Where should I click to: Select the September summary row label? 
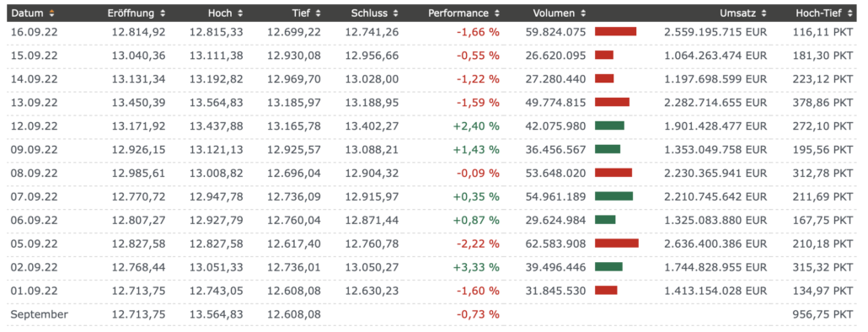[40, 314]
